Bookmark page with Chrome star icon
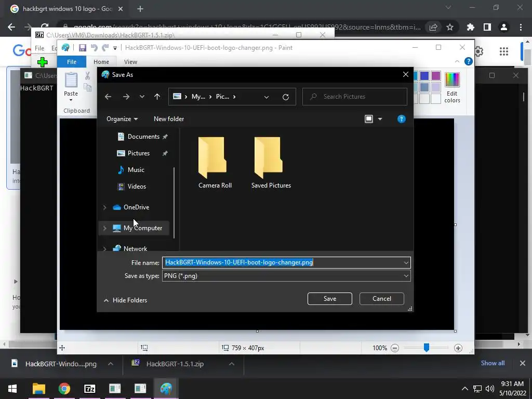 pos(450,27)
